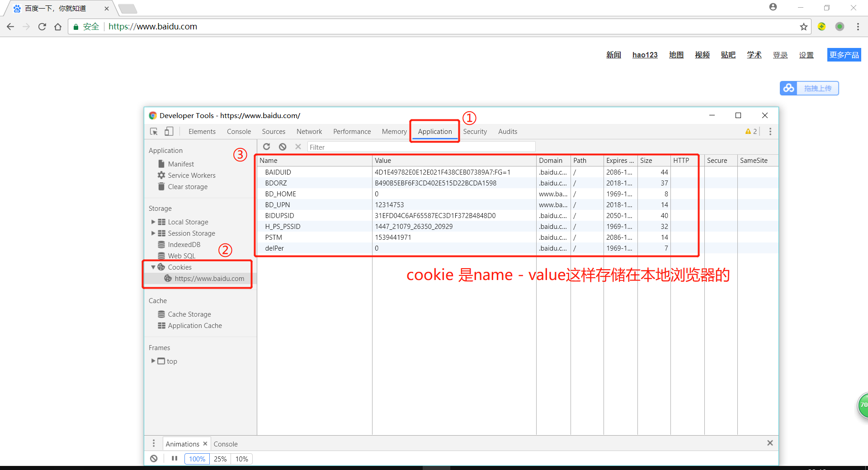
Task: Delete the selected cookie with the X icon
Action: [x=298, y=147]
